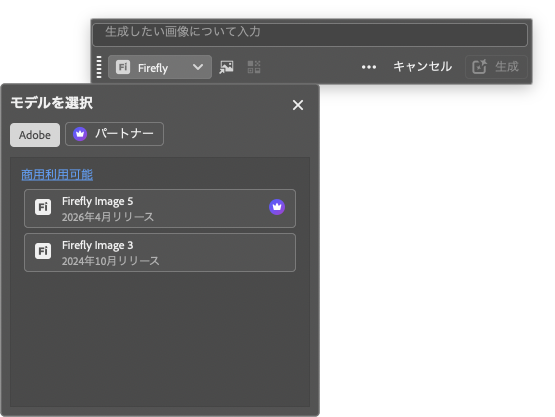Click the sparkle icon on 生成 button
Image resolution: width=555 pixels, height=417 pixels.
tap(480, 67)
